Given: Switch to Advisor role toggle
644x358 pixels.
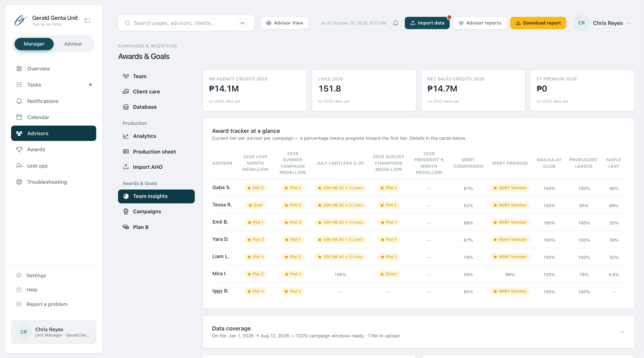Looking at the screenshot, I should (73, 44).
